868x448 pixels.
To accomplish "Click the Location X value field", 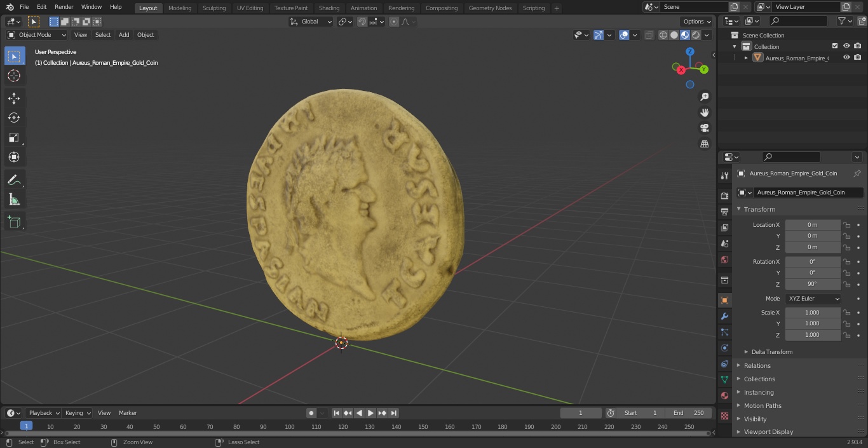I will tap(813, 225).
